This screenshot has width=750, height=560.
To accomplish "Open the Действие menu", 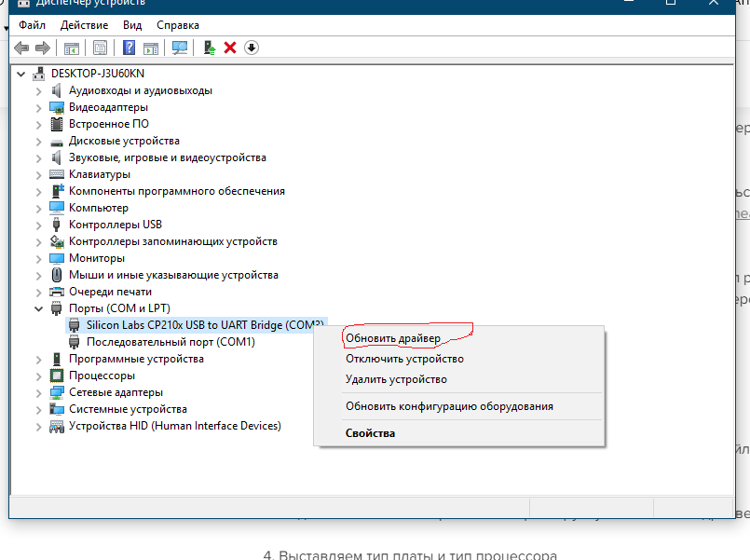I will (x=84, y=25).
